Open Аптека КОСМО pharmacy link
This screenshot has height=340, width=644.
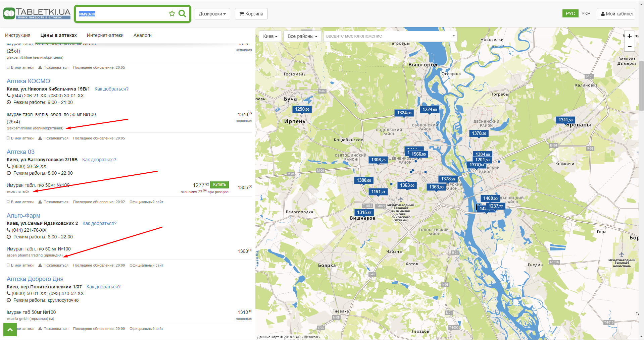tap(28, 81)
